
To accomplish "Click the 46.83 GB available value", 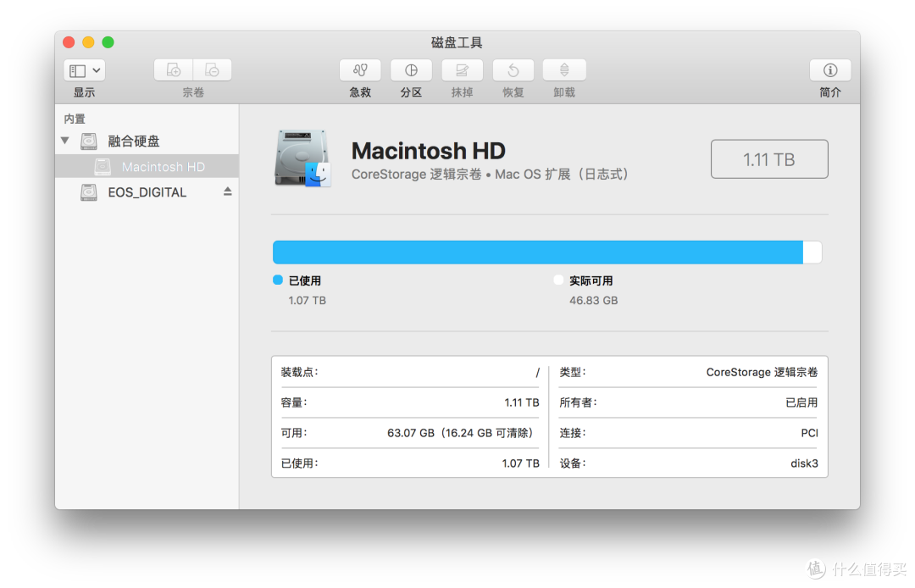I will pyautogui.click(x=593, y=301).
